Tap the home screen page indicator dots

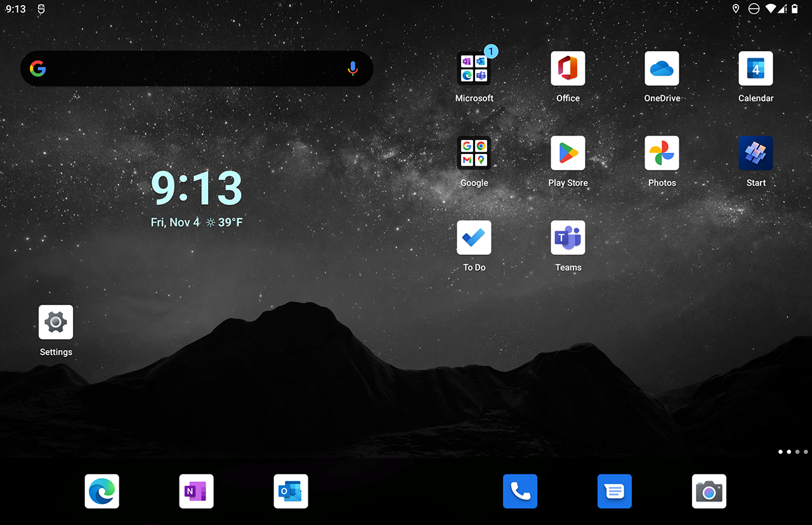793,452
